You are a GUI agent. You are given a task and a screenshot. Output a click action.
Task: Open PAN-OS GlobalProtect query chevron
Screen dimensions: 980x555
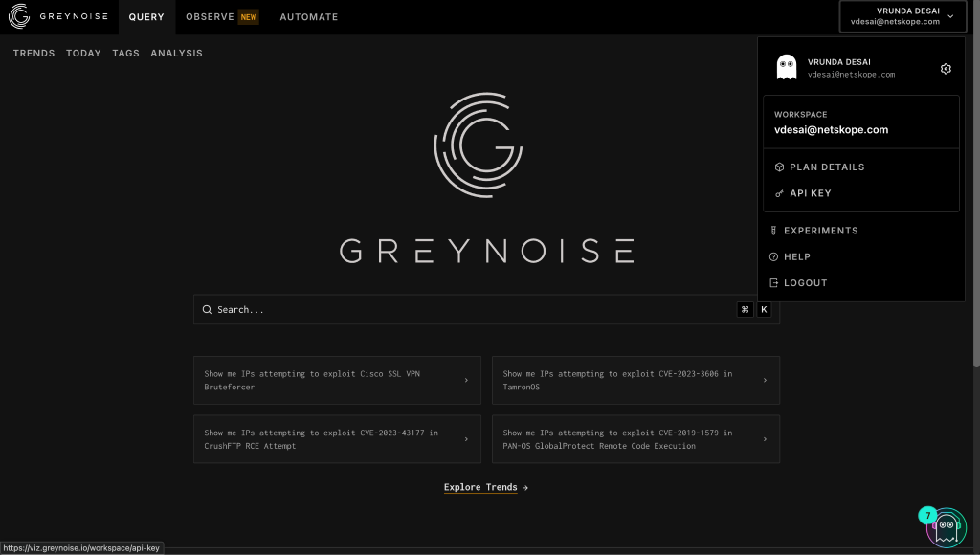click(x=765, y=439)
